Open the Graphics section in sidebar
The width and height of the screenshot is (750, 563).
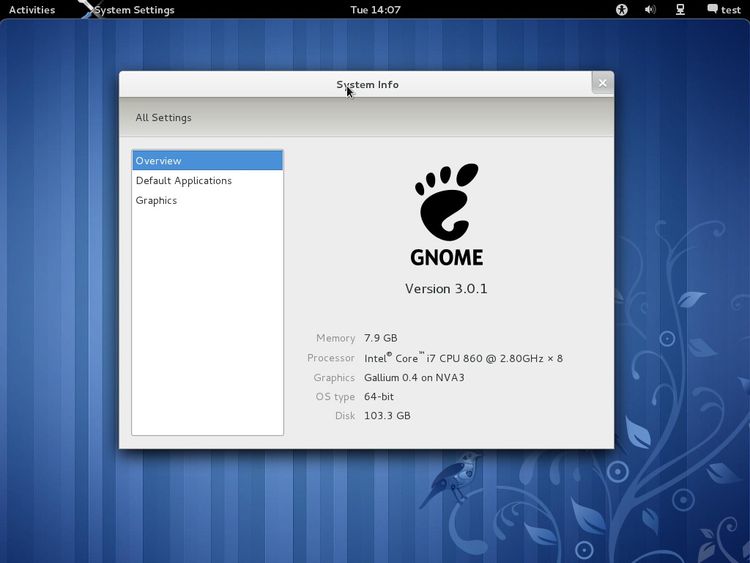click(x=157, y=201)
